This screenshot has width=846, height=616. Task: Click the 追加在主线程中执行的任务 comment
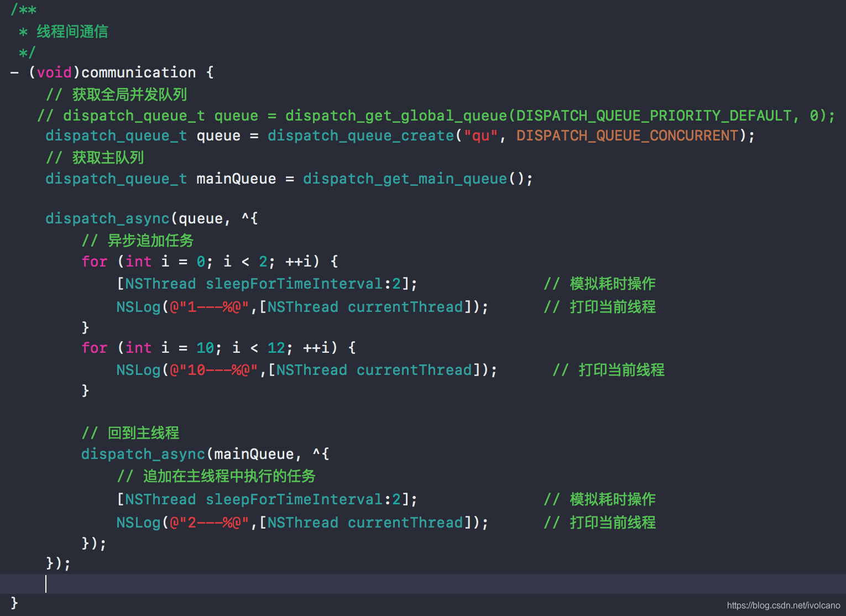pyautogui.click(x=216, y=476)
